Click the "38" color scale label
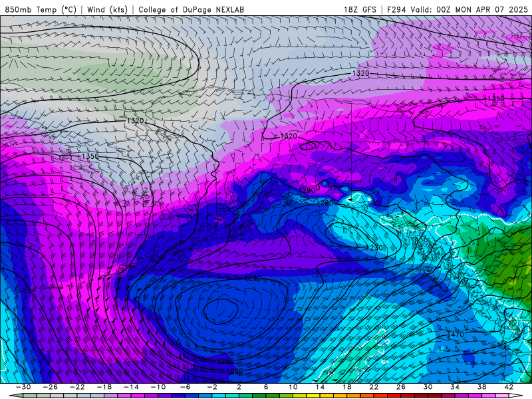This screenshot has height=399, width=532. click(x=481, y=387)
